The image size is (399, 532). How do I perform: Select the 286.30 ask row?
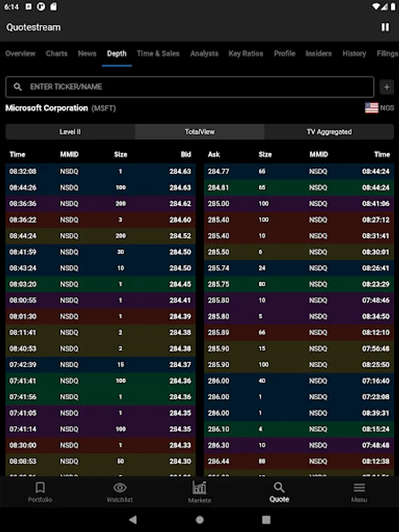299,446
